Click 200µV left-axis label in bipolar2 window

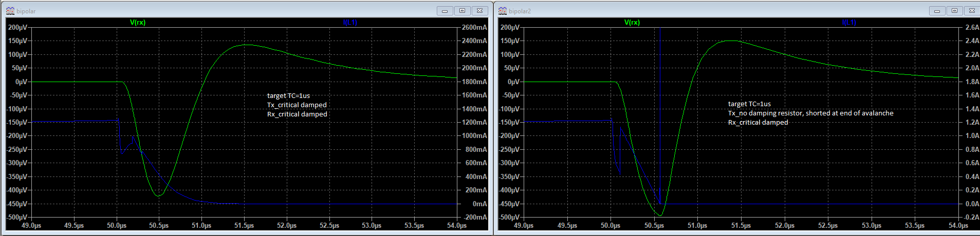click(510, 27)
